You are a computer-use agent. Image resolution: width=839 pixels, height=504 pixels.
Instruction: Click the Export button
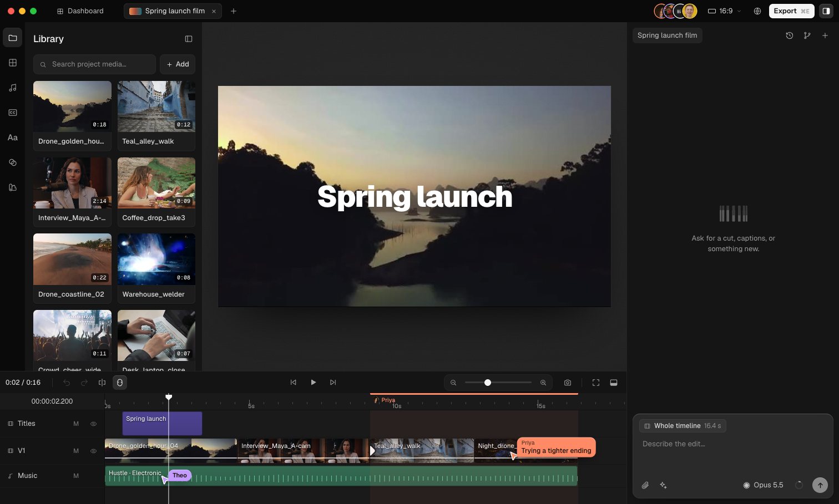[792, 11]
